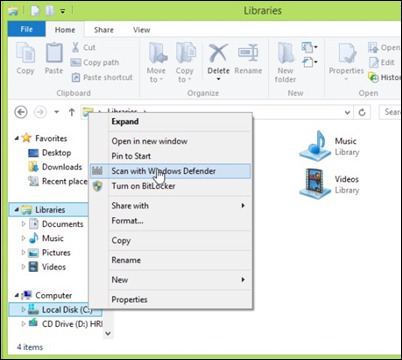Click the red X Delete icon
This screenshot has height=360, width=402.
click(x=218, y=53)
